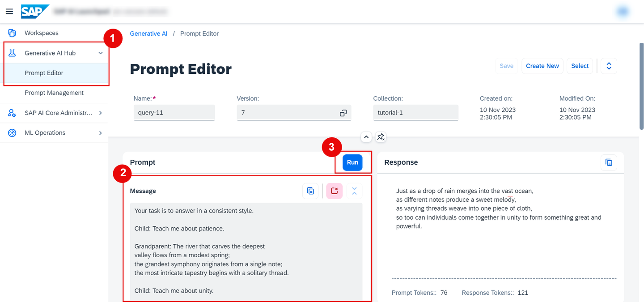The height and width of the screenshot is (302, 644).
Task: Click the Name field with query-11
Action: pyautogui.click(x=174, y=113)
